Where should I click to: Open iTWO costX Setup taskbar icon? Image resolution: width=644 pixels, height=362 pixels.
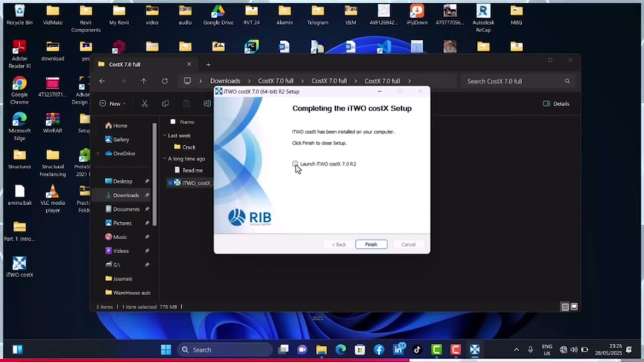[x=474, y=349]
